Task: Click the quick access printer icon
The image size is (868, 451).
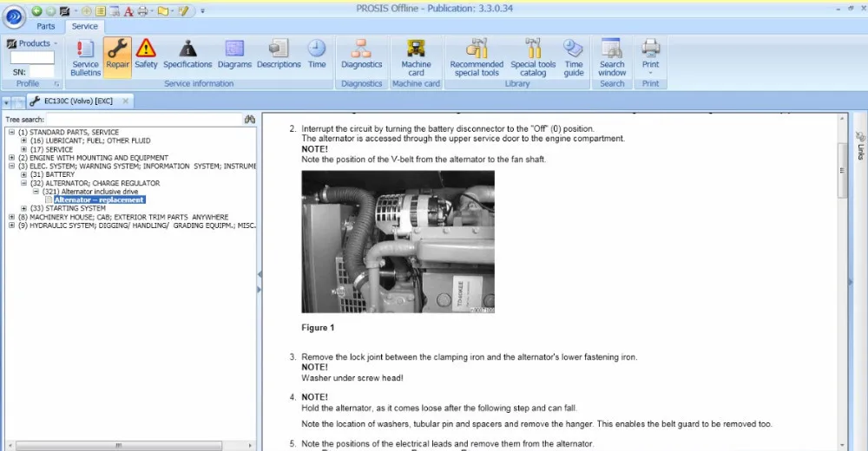Action: pos(143,11)
